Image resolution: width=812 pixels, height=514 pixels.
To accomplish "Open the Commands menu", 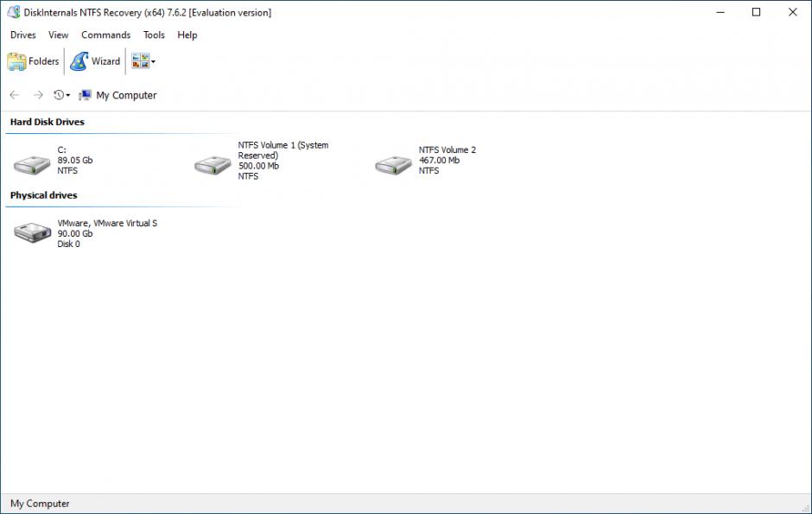I will click(x=105, y=35).
